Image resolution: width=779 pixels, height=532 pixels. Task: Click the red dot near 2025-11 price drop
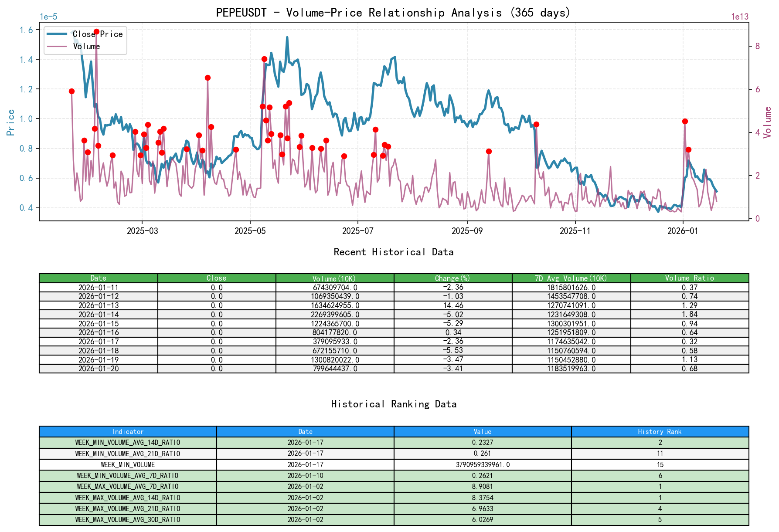[536, 124]
